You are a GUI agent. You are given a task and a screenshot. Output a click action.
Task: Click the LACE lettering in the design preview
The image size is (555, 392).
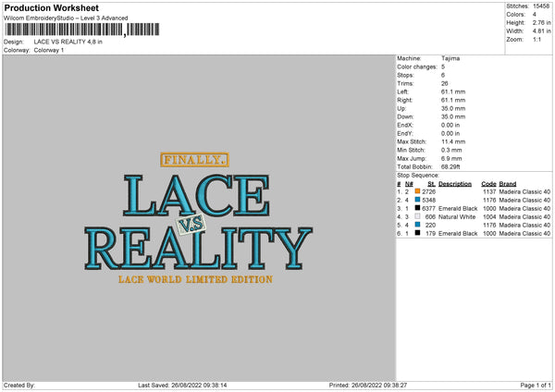click(196, 195)
